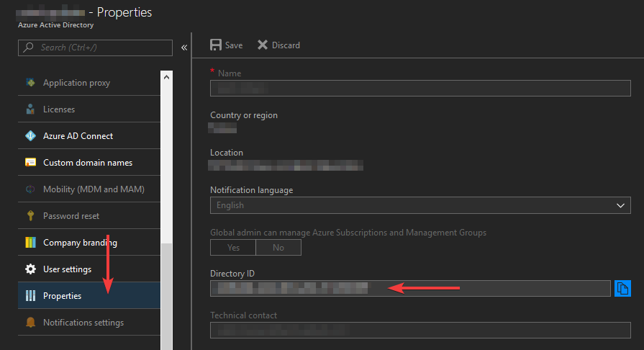
Task: Open Azure AD Connect menu item
Action: pyautogui.click(x=89, y=135)
